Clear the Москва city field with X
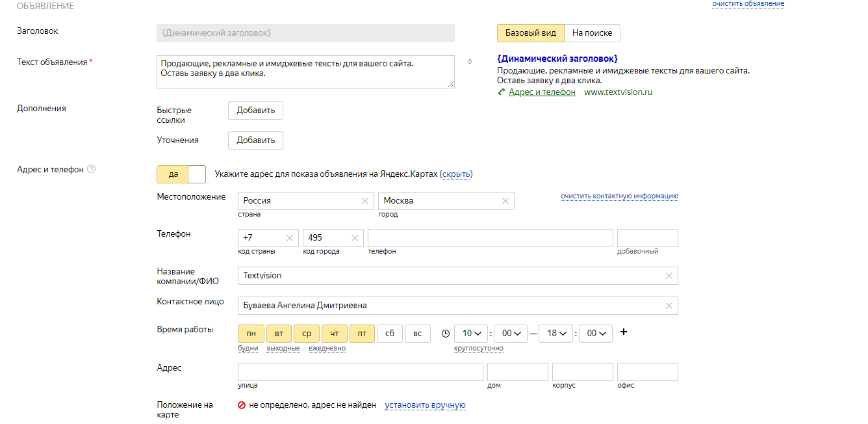The width and height of the screenshot is (868, 424). 505,201
